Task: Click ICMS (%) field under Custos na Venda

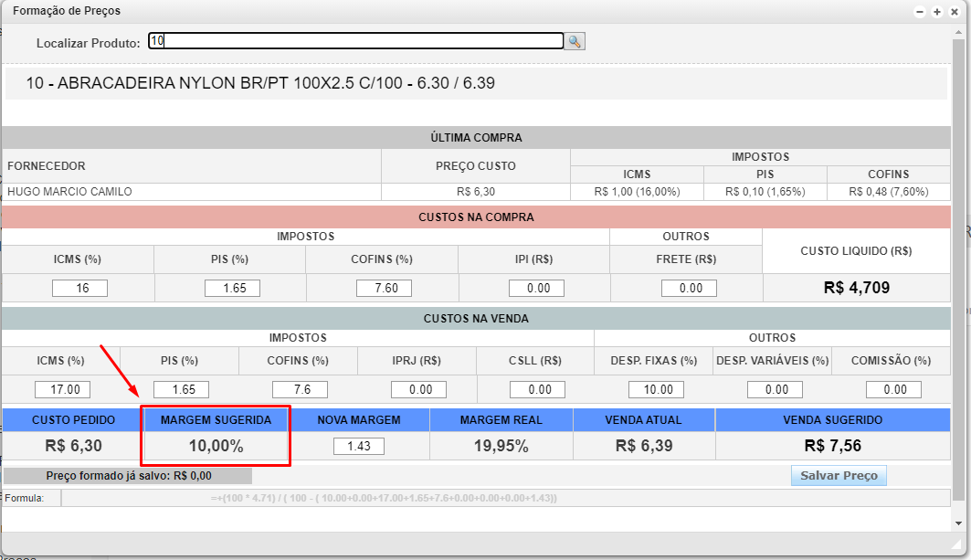Action: tap(62, 389)
